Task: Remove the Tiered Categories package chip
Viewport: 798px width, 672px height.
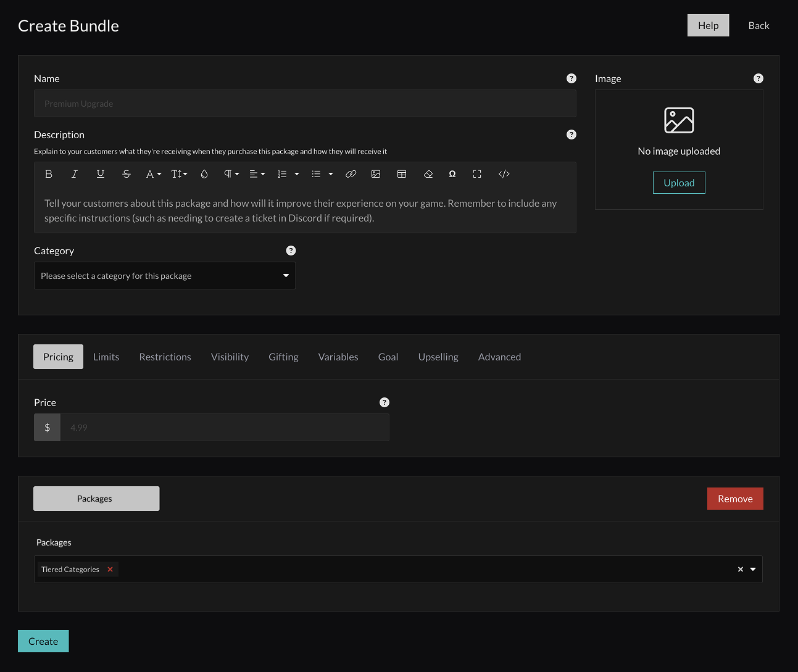Action: tap(110, 569)
